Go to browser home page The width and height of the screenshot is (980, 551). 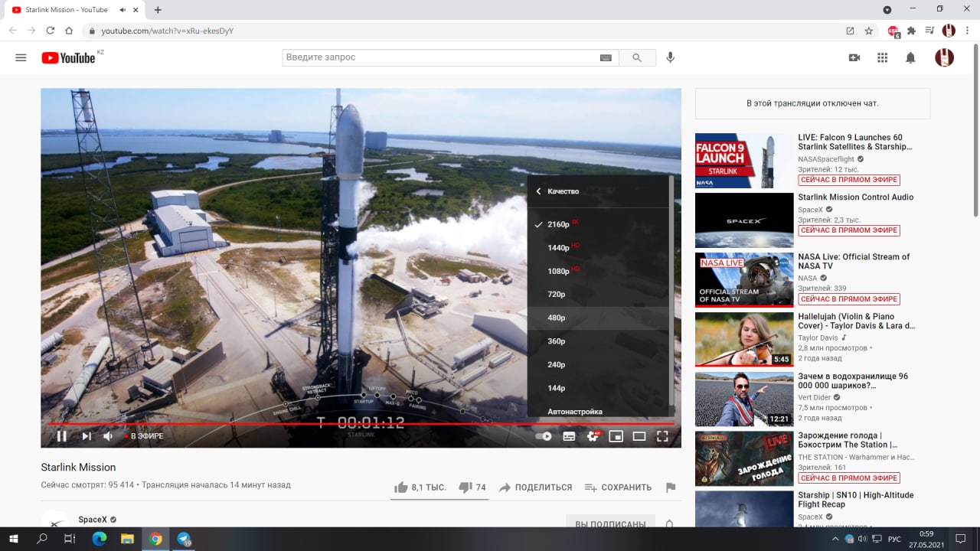(69, 31)
